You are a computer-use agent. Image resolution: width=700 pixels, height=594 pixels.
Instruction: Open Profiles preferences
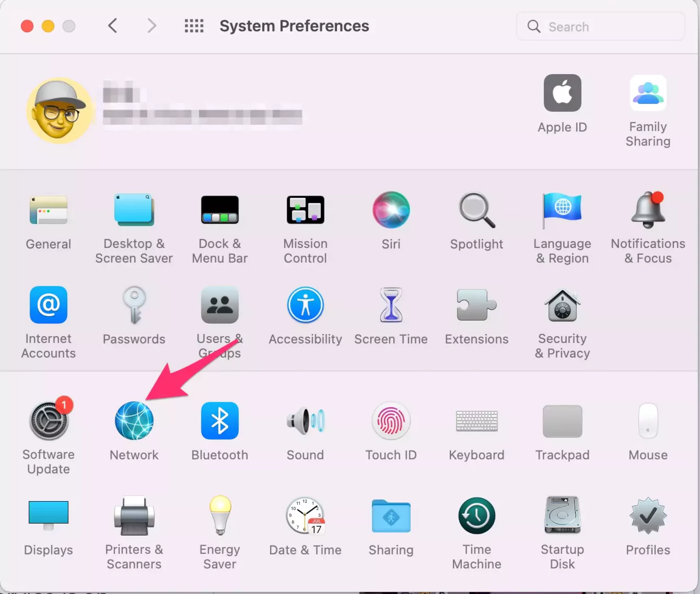tap(648, 515)
